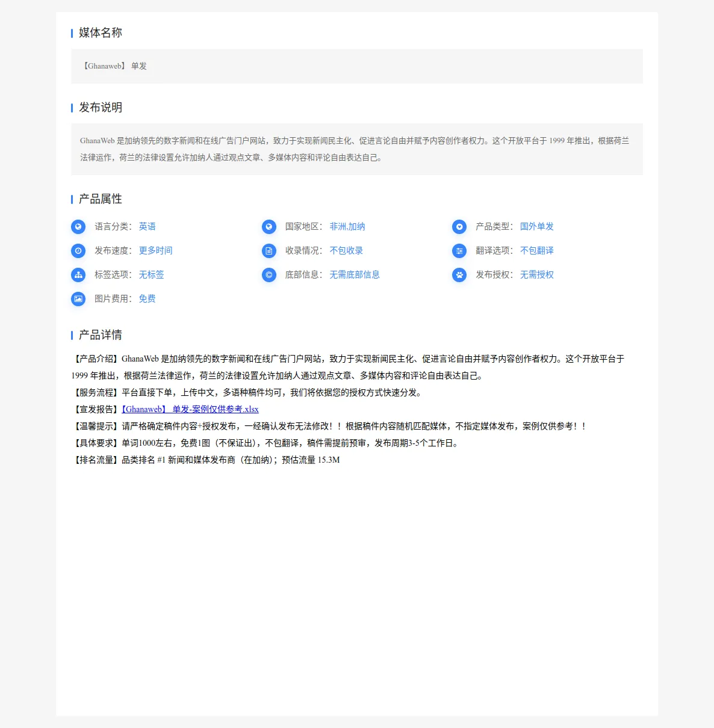Click the 【温馨提示】 notice line
714x728 pixels.
329,426
